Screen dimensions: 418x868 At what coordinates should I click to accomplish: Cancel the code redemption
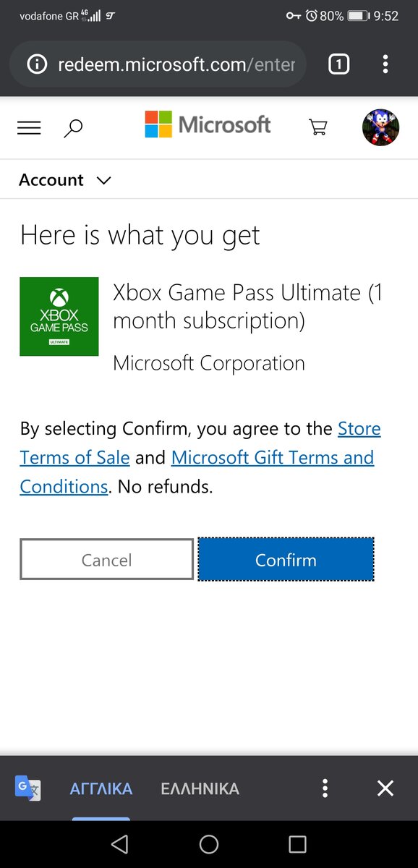click(x=107, y=559)
